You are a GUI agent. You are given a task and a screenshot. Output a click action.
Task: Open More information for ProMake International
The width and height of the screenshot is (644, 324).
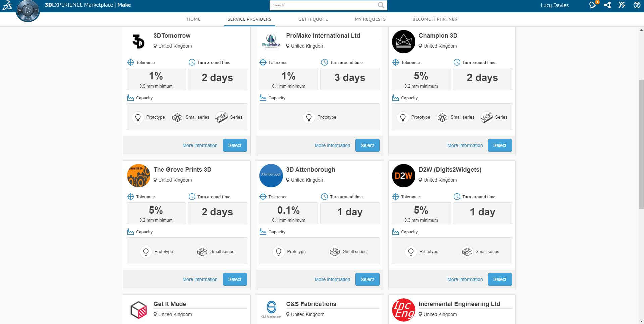coord(333,145)
